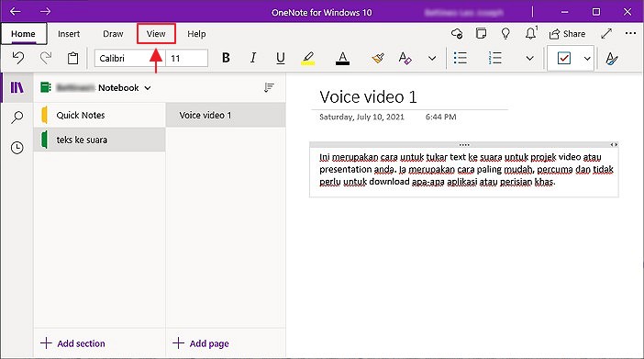Open search in the sidebar
Image resolution: width=644 pixels, height=359 pixels.
(x=17, y=118)
